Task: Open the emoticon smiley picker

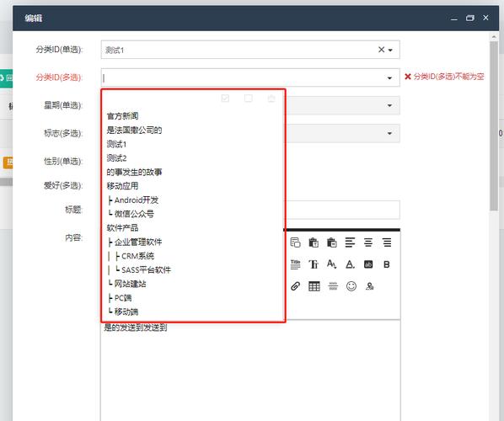Action: click(x=351, y=285)
